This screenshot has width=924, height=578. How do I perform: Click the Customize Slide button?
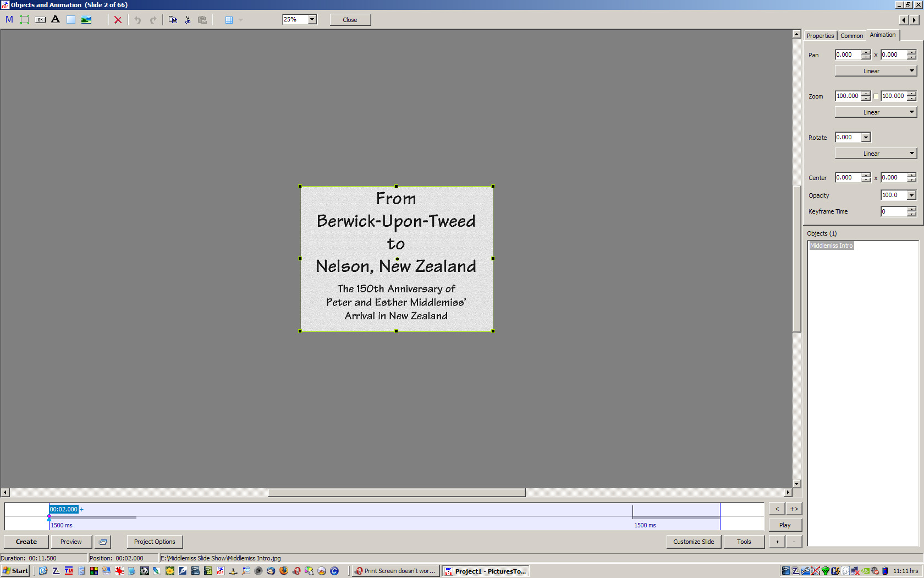pos(693,542)
